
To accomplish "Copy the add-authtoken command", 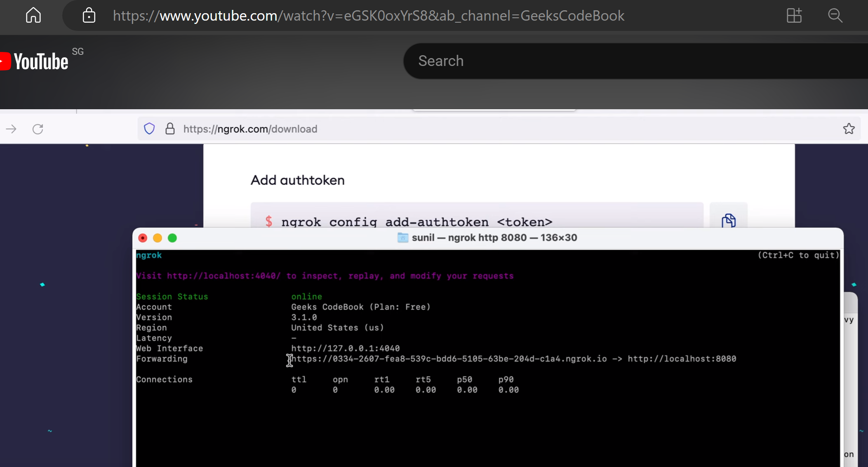I will tap(729, 220).
